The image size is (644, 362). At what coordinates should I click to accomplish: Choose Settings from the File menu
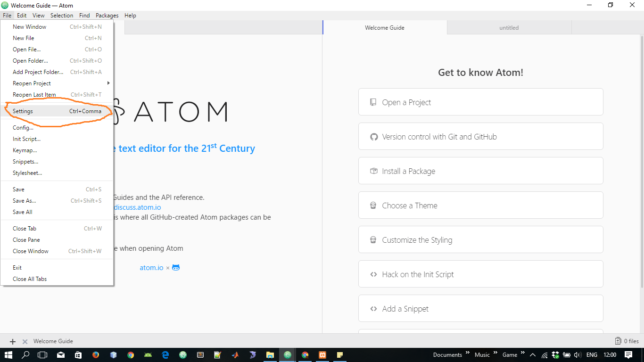pos(23,111)
